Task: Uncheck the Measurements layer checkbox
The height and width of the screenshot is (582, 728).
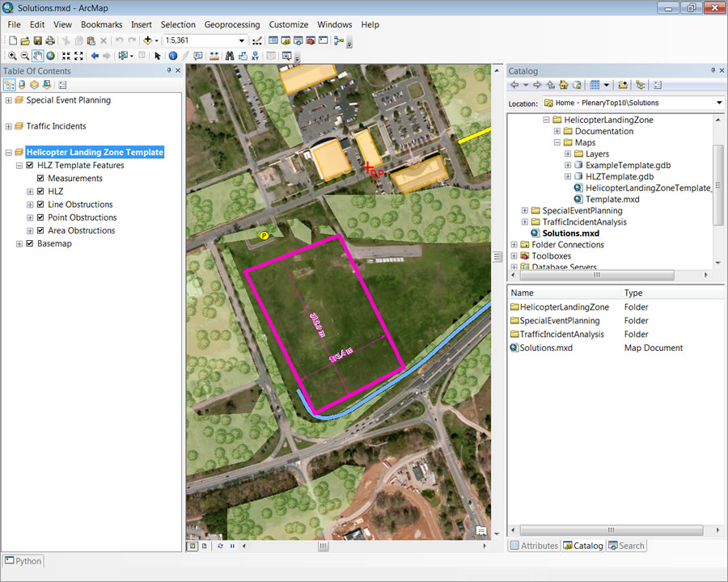Action: 40,179
